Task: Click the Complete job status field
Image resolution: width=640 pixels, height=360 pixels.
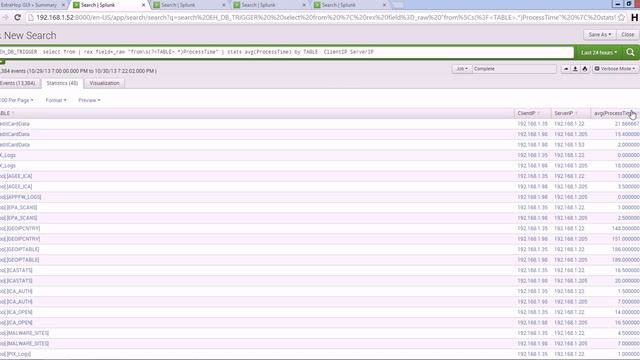Action: pos(514,69)
